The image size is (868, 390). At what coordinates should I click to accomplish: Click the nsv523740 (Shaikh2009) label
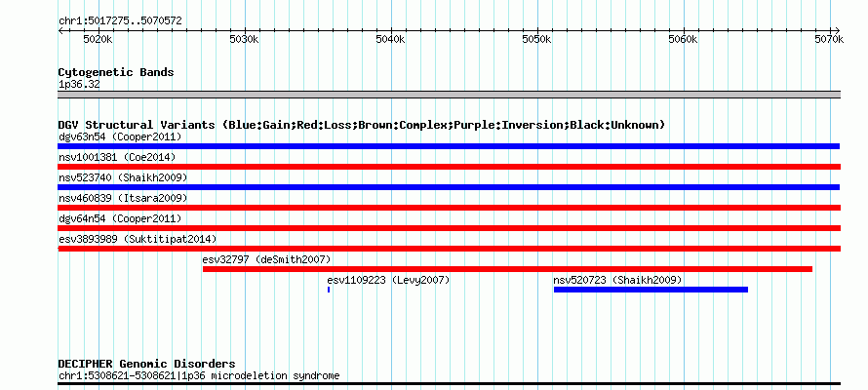pyautogui.click(x=123, y=177)
